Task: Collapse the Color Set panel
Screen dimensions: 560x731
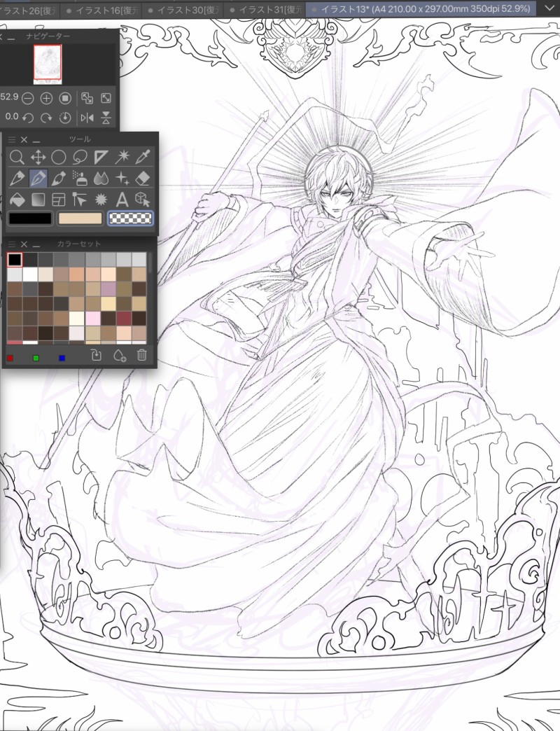Action: (36, 245)
